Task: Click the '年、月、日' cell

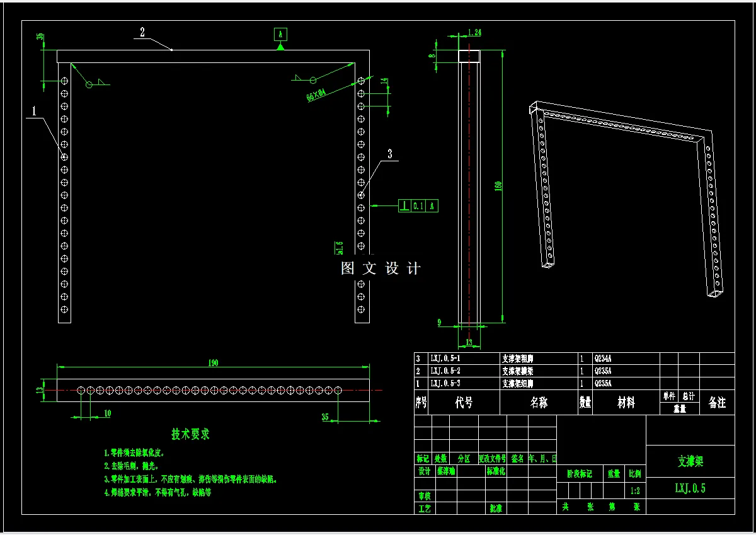Action: (542, 459)
